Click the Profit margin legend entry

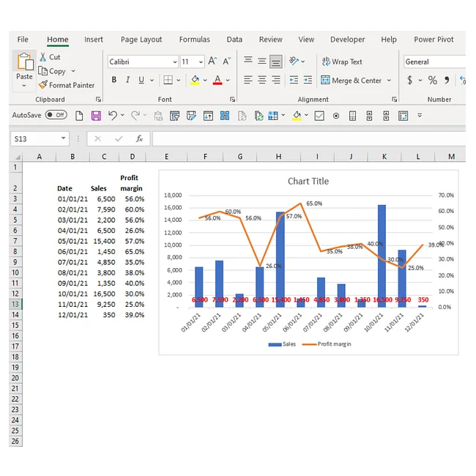[x=327, y=344]
